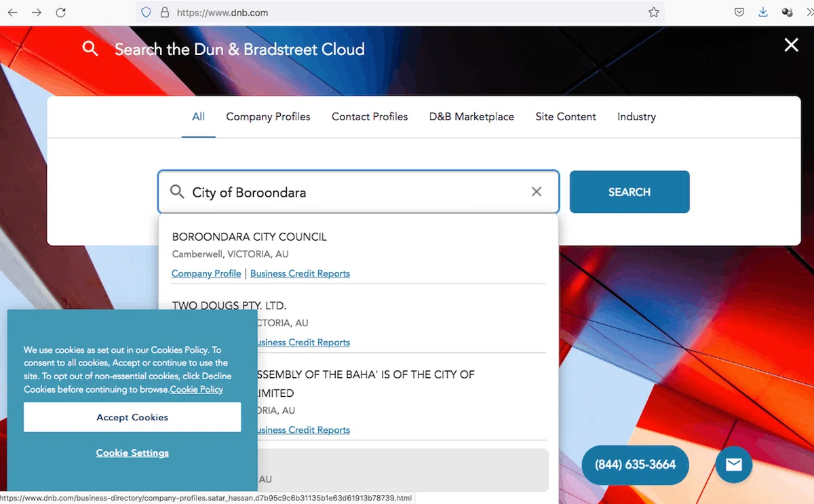The image size is (814, 504).
Task: Open Cookie Settings link
Action: pos(132,453)
